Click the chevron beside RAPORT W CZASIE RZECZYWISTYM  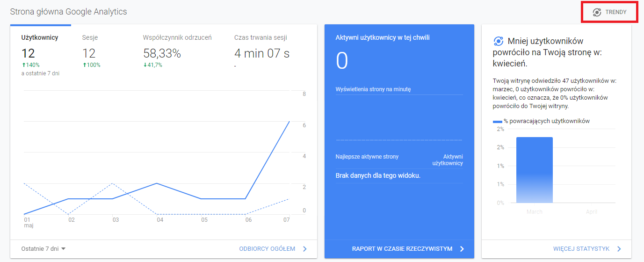click(462, 249)
